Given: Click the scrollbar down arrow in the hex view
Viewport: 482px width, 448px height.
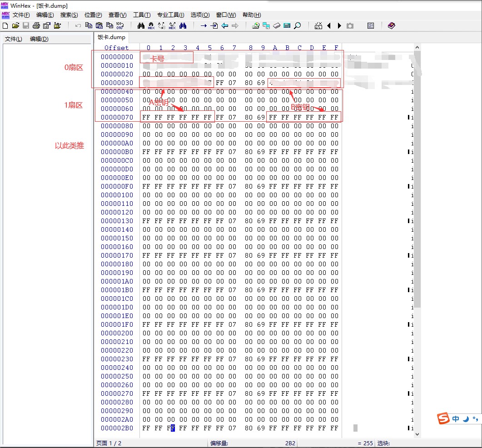Looking at the screenshot, I should point(417,434).
